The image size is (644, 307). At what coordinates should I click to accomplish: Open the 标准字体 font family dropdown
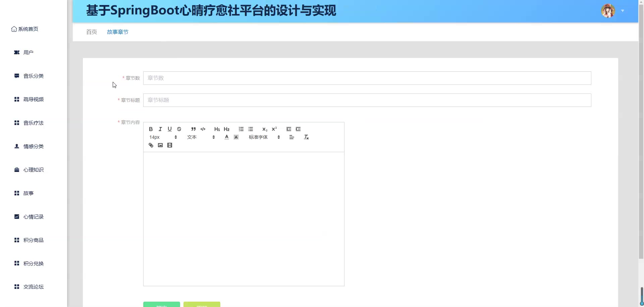(x=264, y=137)
